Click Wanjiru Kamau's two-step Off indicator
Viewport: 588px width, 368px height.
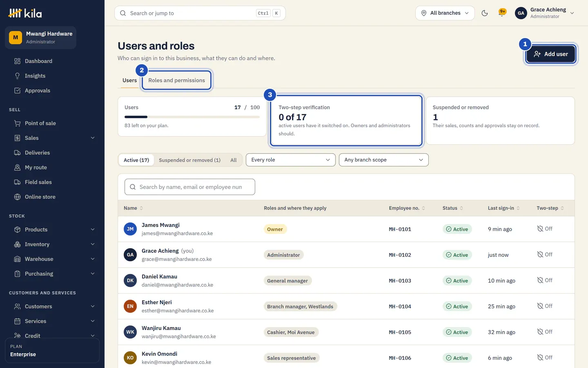[x=545, y=332]
